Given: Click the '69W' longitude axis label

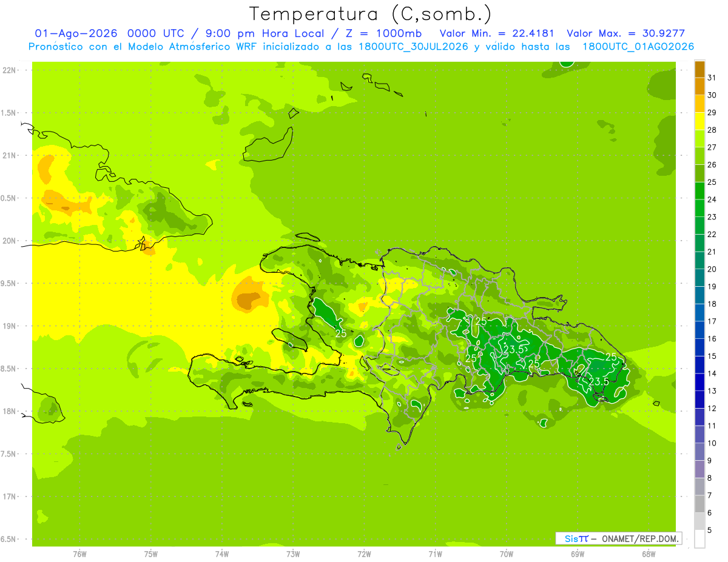Looking at the screenshot, I should click(578, 554).
